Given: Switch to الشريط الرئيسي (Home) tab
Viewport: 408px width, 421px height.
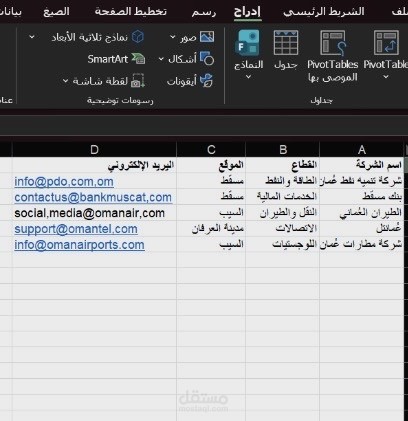Looking at the screenshot, I should pos(324,12).
